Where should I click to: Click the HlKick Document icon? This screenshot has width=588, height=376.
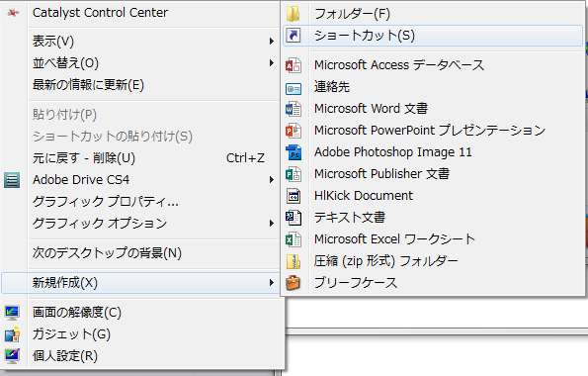(294, 196)
